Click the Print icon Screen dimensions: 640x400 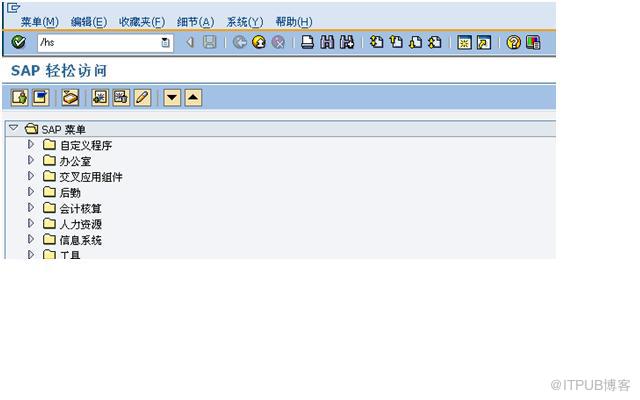pos(307,42)
